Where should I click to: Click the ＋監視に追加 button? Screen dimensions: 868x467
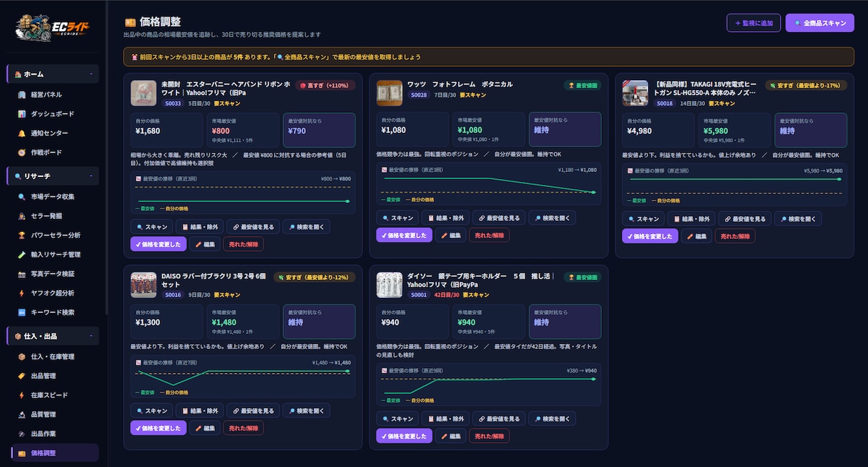(753, 23)
